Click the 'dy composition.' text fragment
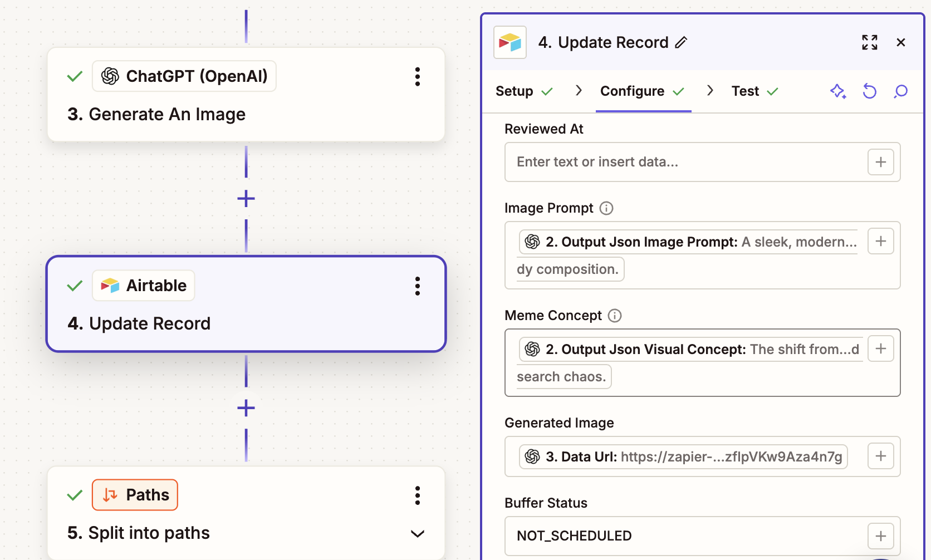Image resolution: width=931 pixels, height=560 pixels. (x=568, y=269)
